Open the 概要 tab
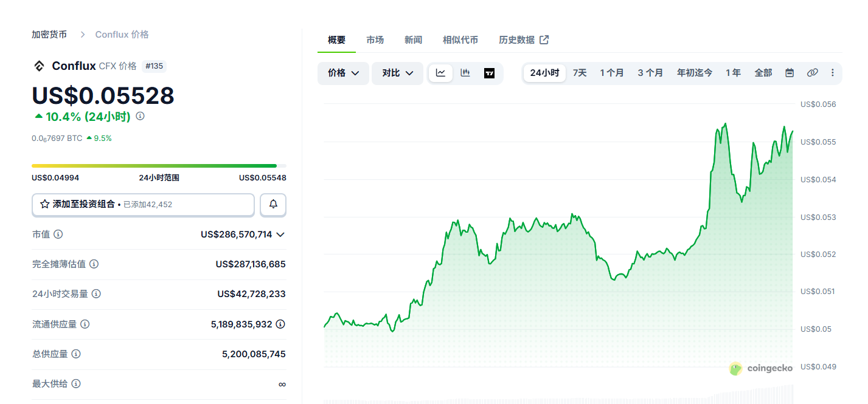Image resolution: width=868 pixels, height=404 pixels. pos(336,40)
